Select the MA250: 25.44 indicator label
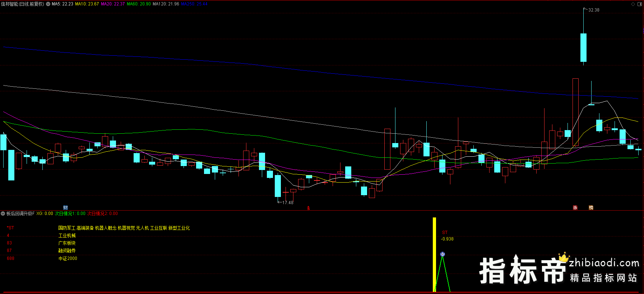The height and width of the screenshot is (294, 644). click(194, 4)
